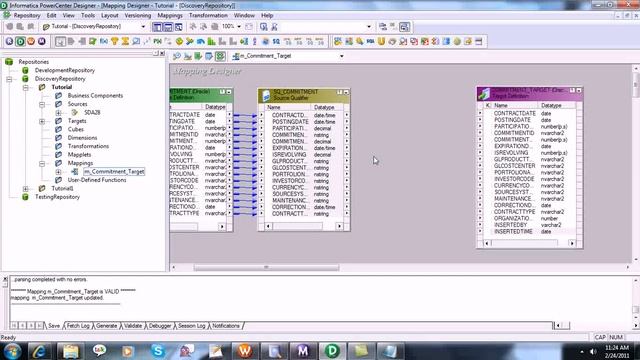Open the Transformation Developer tool icon
Viewport: 640px width, 360px height.
[198, 56]
